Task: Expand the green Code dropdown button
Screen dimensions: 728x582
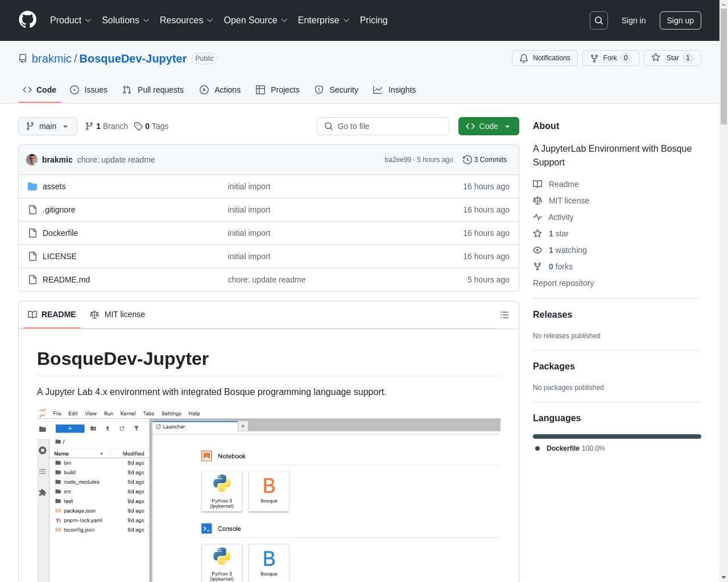Action: (489, 126)
